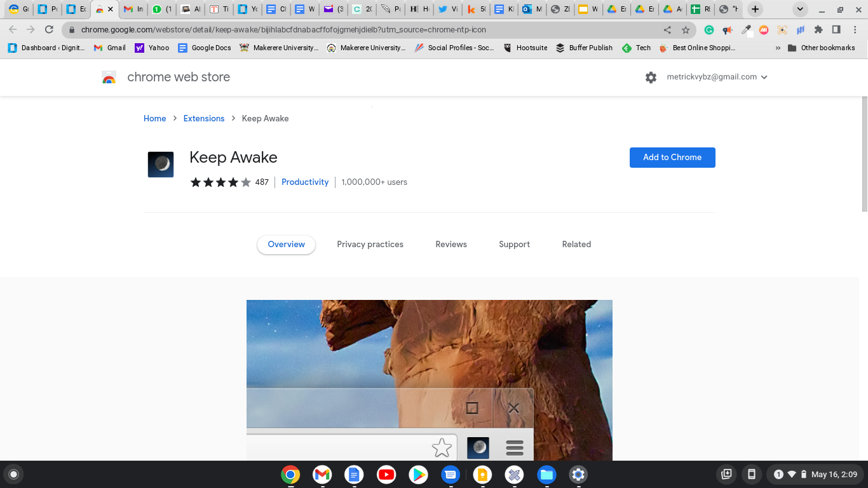Open the Play Store from the shelf
Viewport: 868px width, 488px height.
[x=418, y=475]
